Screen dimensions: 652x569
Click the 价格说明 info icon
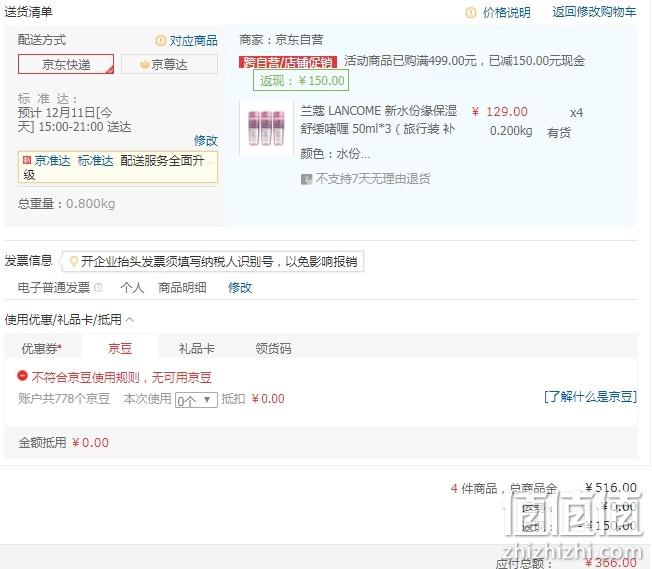[471, 13]
